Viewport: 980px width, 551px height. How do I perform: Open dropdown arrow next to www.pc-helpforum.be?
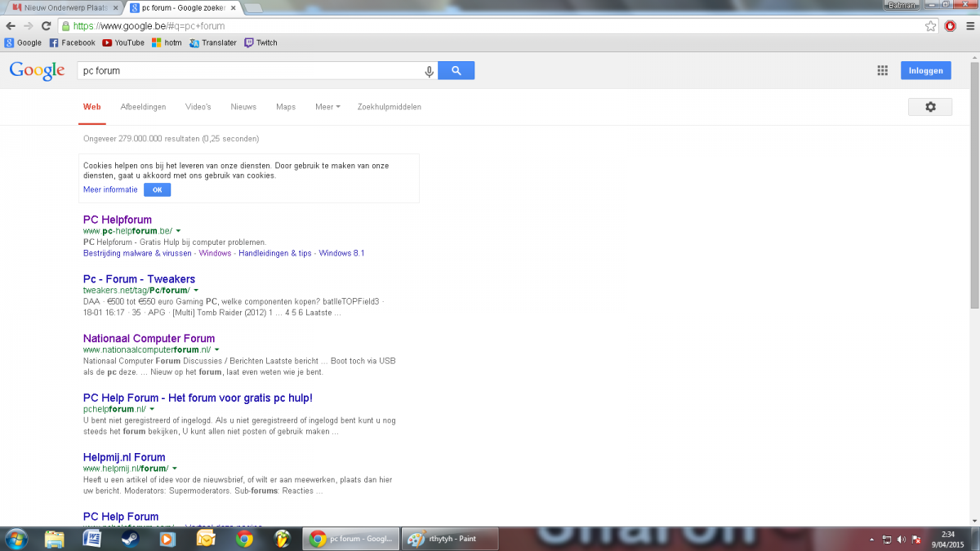pos(178,231)
